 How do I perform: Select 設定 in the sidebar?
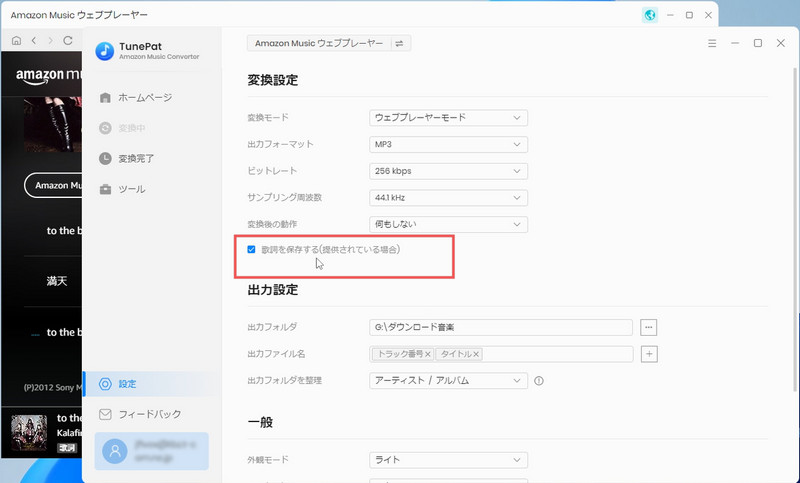click(151, 384)
